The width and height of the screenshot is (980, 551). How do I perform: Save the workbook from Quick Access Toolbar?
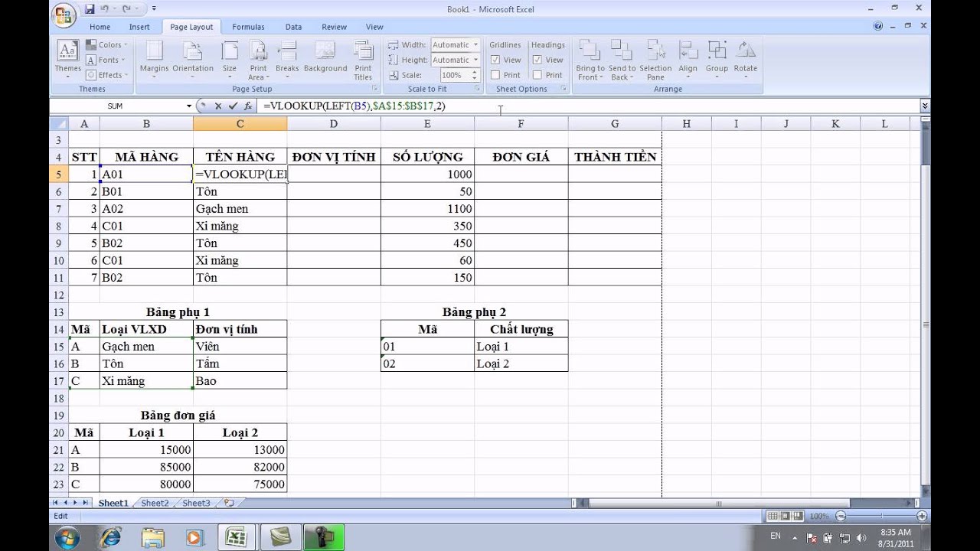coord(90,9)
